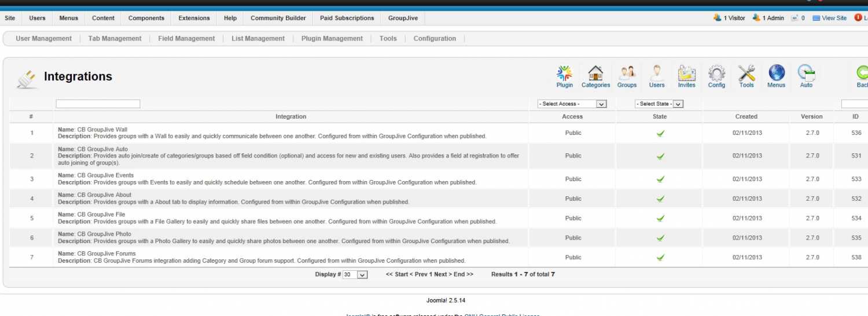The width and height of the screenshot is (868, 316).
Task: Open the top Users menu
Action: [x=37, y=18]
